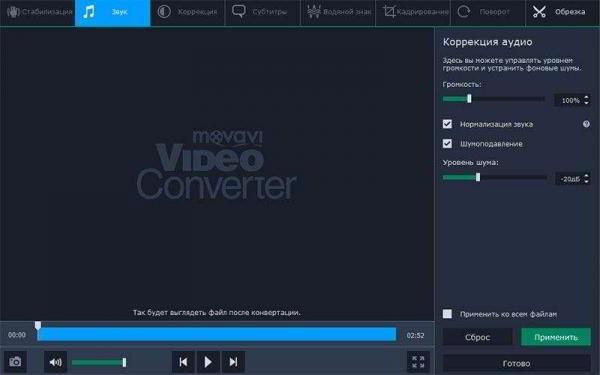Click the green Применить button
Image resolution: width=600 pixels, height=375 pixels.
tap(556, 337)
